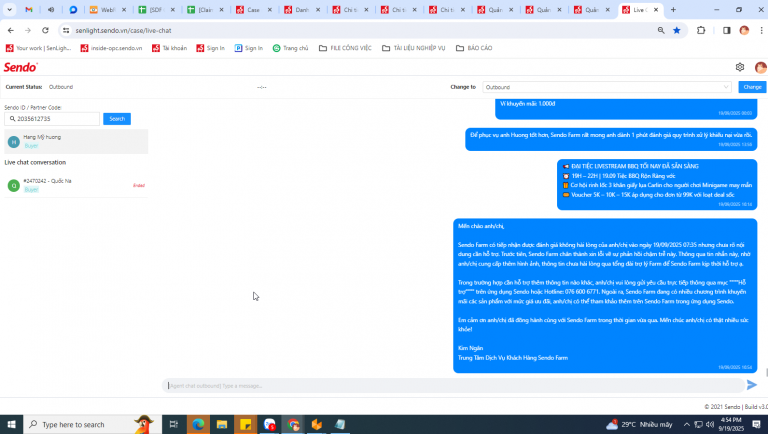Open the new tab plus button

[673, 9]
